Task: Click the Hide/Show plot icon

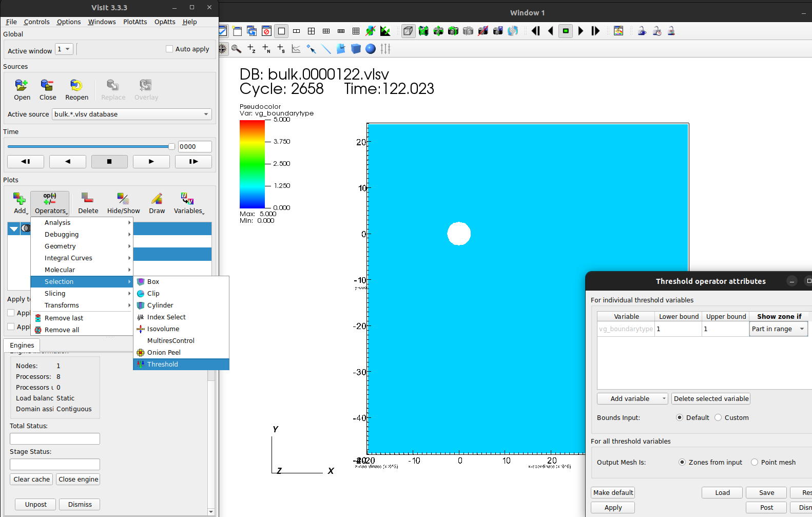Action: coord(123,199)
